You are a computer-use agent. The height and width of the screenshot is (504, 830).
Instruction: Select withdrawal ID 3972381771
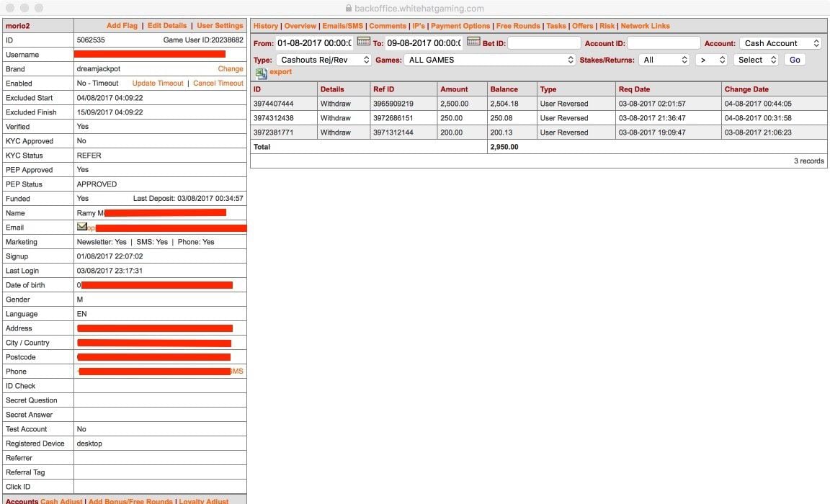pyautogui.click(x=273, y=132)
